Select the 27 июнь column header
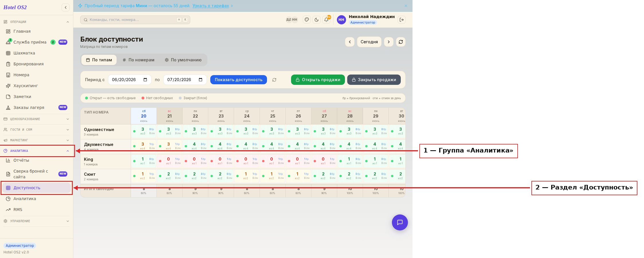Viewport: 644px width, 258px height. [x=324, y=116]
